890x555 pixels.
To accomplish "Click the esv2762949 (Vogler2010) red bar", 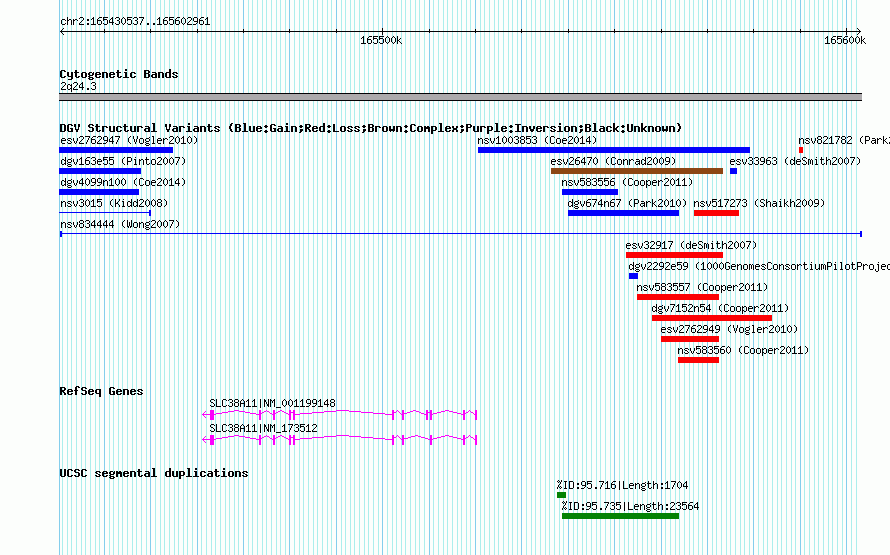I will 690,339.
